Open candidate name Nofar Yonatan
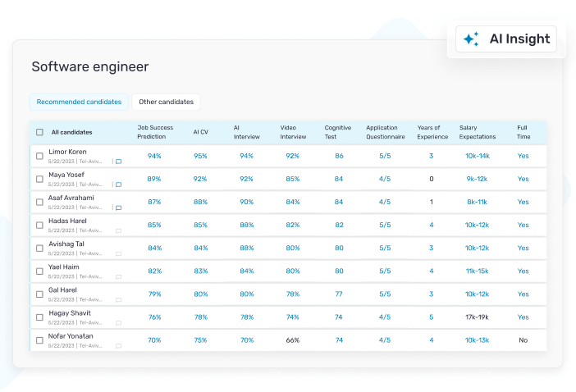 click(x=71, y=336)
